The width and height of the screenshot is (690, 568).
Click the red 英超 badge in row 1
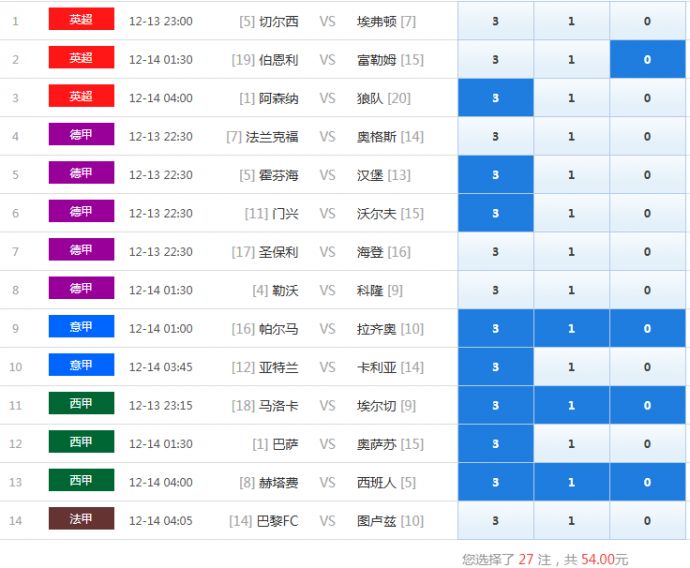tap(81, 20)
